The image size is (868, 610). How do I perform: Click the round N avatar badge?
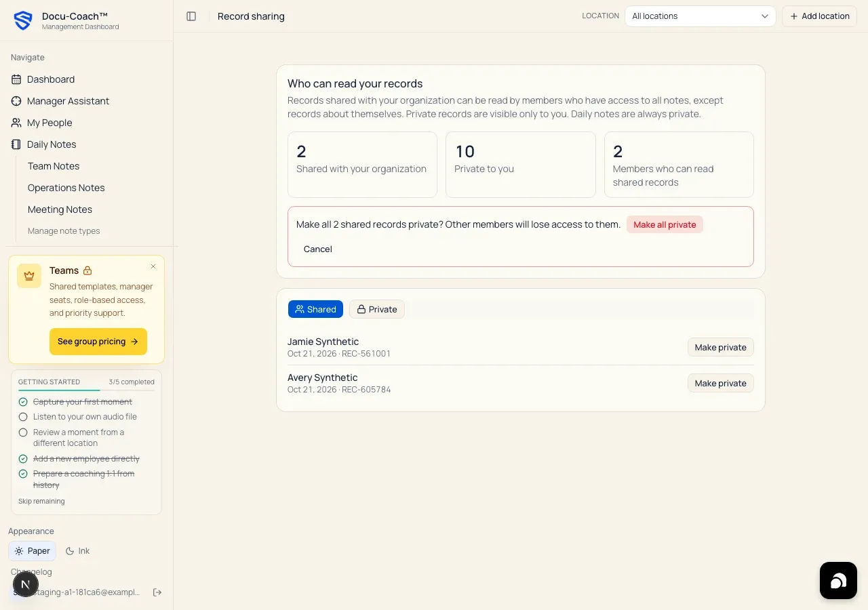[26, 584]
